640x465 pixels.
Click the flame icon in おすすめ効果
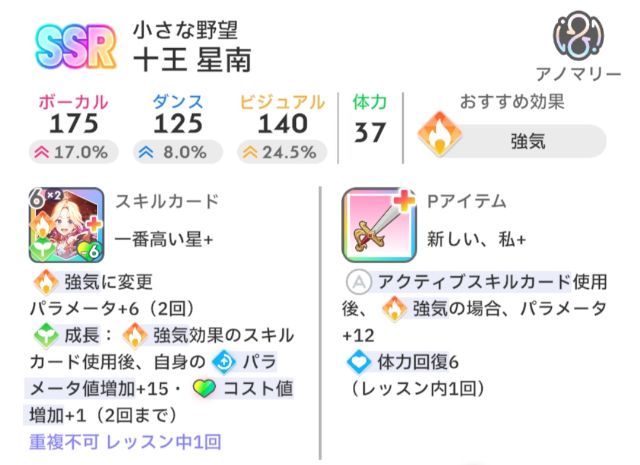435,139
